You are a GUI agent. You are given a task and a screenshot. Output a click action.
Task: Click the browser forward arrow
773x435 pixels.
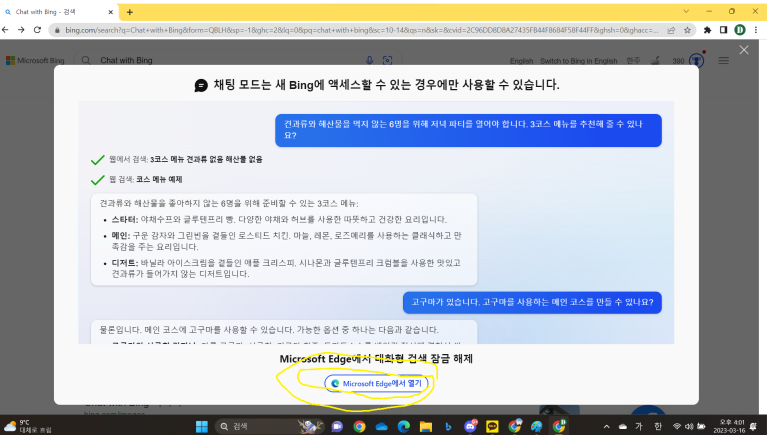(x=21, y=30)
